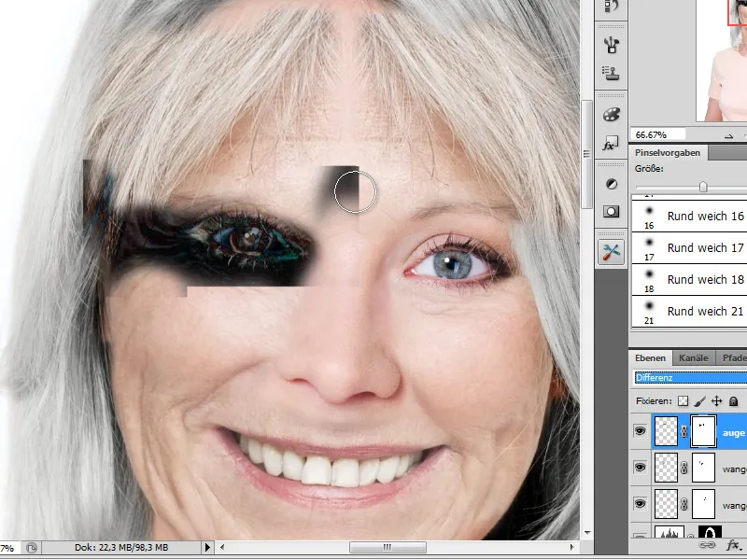Open the Masks panel icon
Viewport: 747px width, 560px height.
tap(612, 212)
